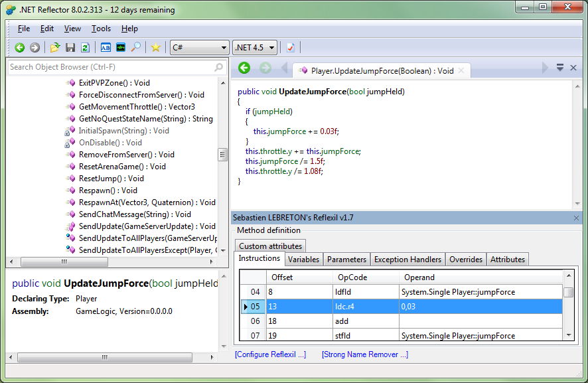Select OnDisable() : Void method
Screen dimensions: 588x383
pyautogui.click(x=110, y=143)
